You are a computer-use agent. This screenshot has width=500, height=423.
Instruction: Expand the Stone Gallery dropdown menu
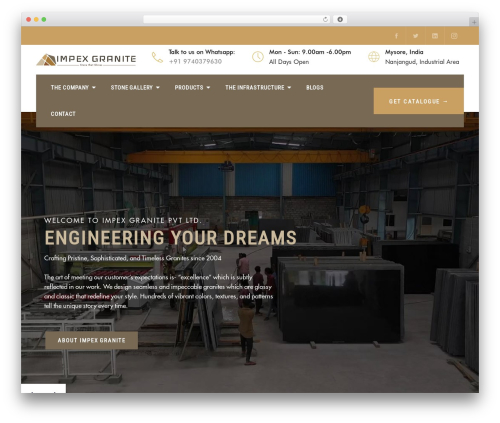pos(135,88)
